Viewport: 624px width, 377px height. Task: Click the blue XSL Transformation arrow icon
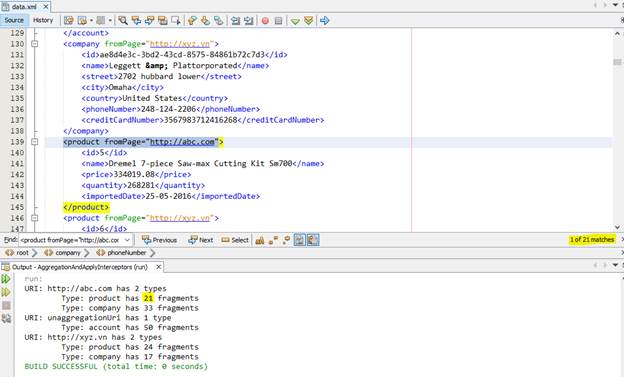325,20
